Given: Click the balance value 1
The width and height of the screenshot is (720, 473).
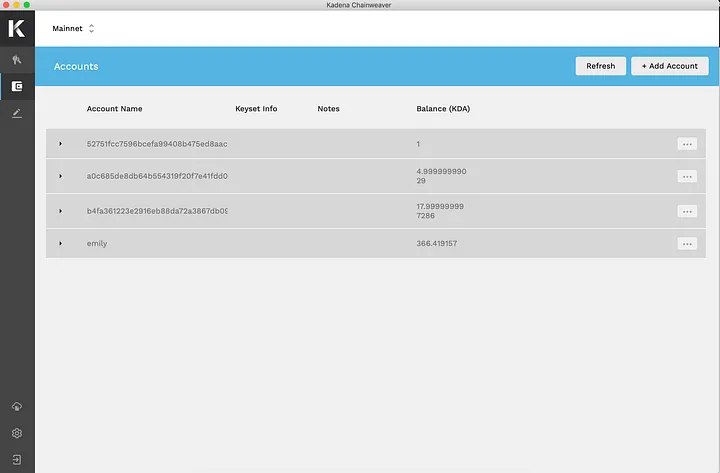Looking at the screenshot, I should [418, 144].
